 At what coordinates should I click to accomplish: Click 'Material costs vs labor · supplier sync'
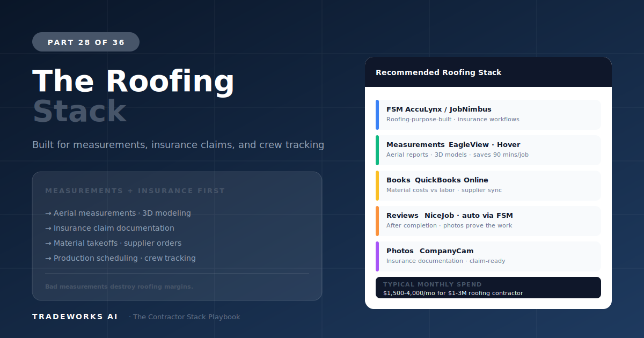444,190
